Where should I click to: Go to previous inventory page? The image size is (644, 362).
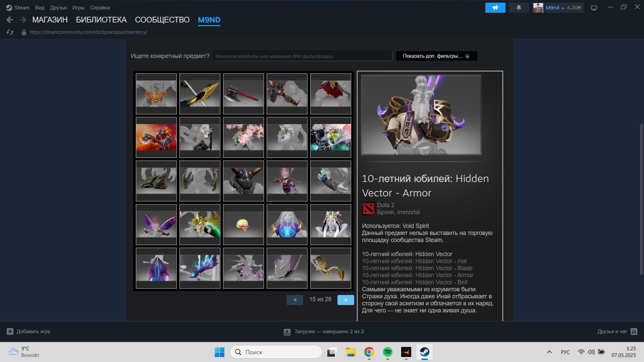(295, 300)
